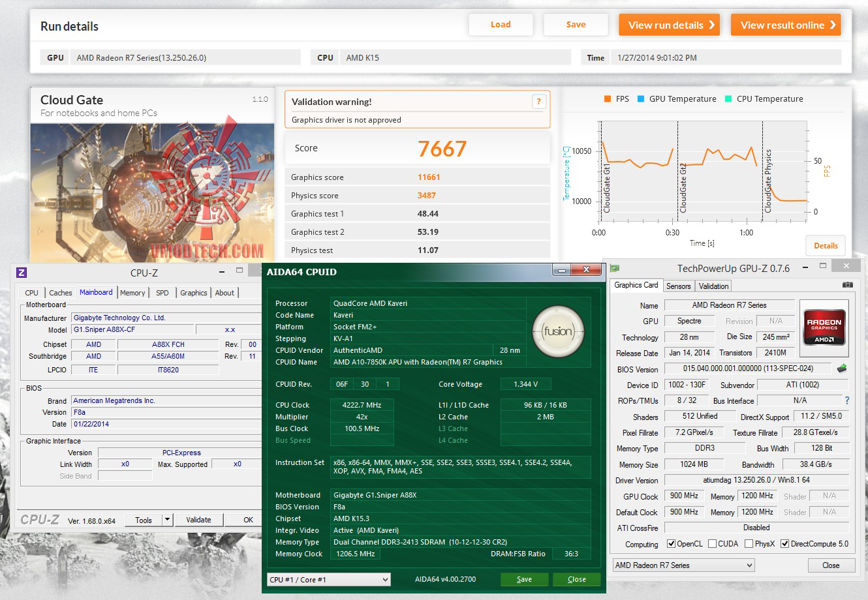The height and width of the screenshot is (600, 868).
Task: Click AIDA64 Core Voltage value 1.344 V
Action: coord(526,384)
